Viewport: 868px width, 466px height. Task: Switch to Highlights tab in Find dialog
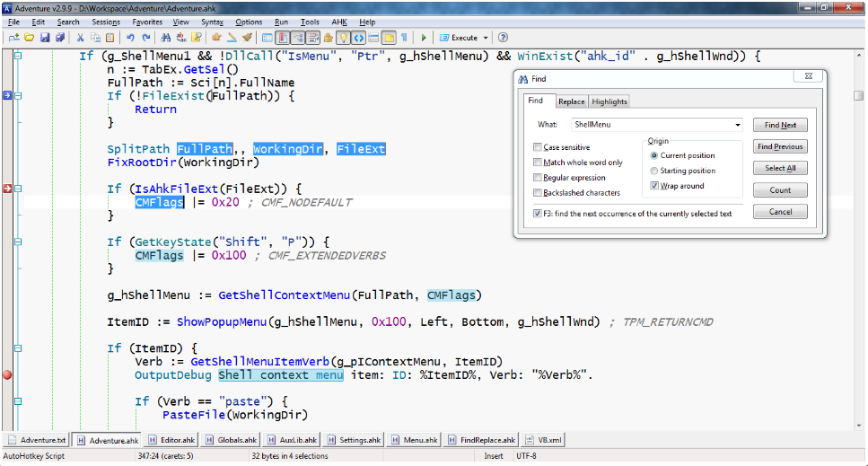click(609, 101)
